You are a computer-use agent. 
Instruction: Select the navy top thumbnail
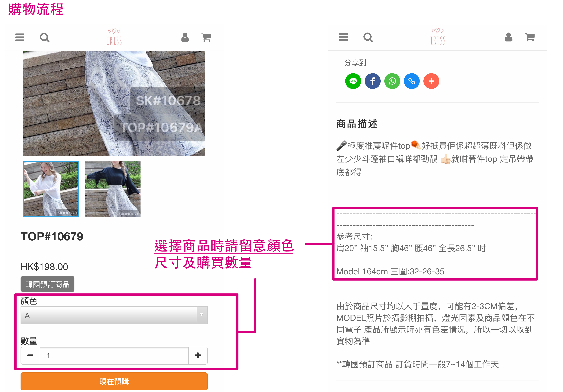(x=113, y=189)
